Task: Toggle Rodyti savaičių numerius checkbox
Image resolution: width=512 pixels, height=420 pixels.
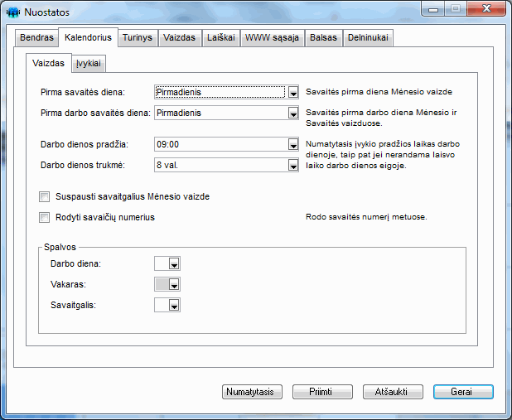Action: point(45,218)
